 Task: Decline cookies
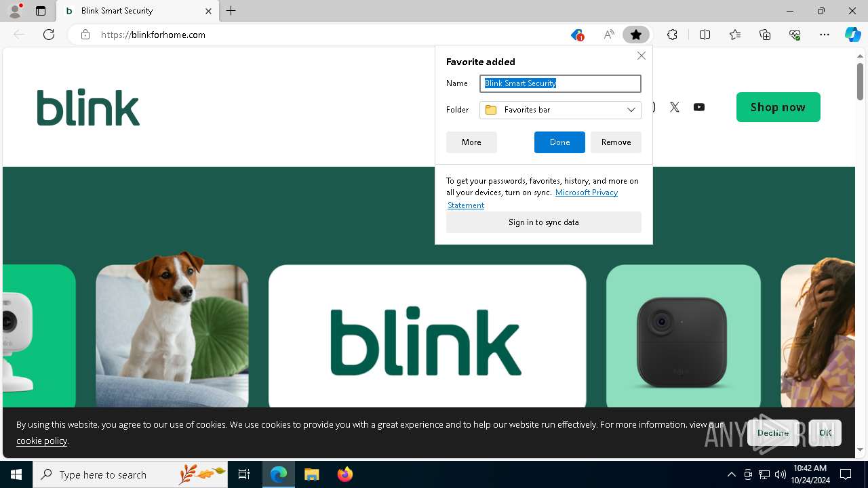(x=773, y=432)
